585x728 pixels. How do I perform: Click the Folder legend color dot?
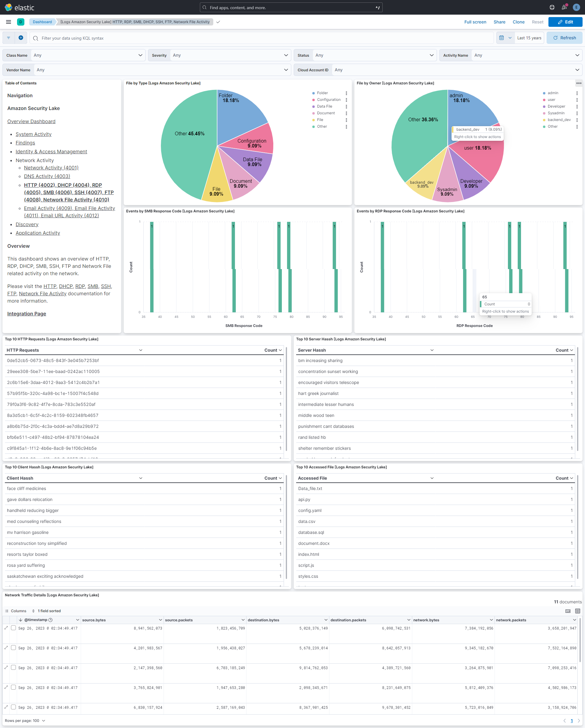pyautogui.click(x=314, y=93)
